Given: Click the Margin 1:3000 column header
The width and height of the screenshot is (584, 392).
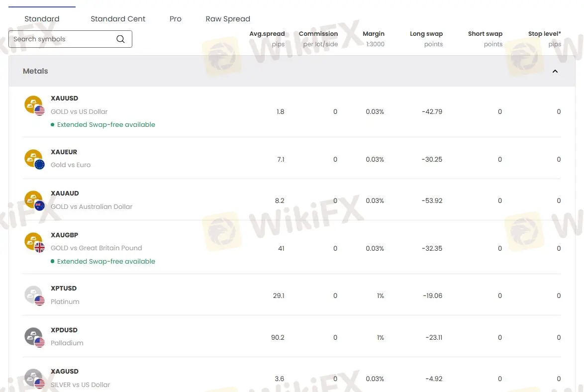Looking at the screenshot, I should pos(374,38).
